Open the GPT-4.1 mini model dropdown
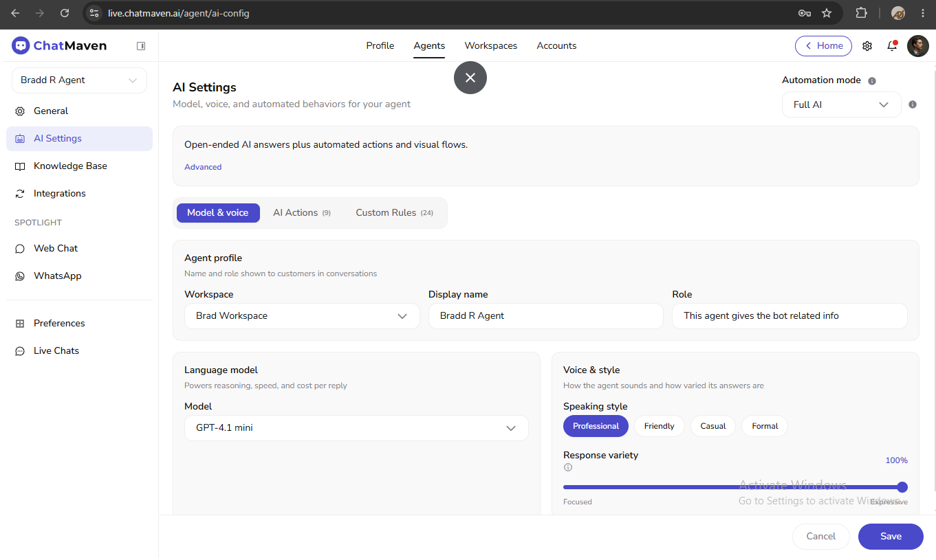The image size is (936, 560). point(356,427)
